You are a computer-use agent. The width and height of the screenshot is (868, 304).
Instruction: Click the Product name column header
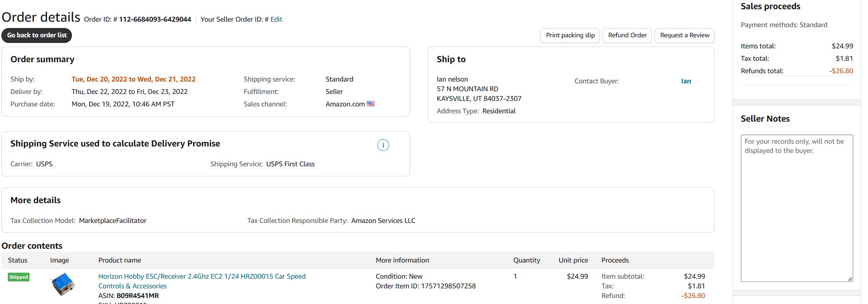pyautogui.click(x=120, y=260)
